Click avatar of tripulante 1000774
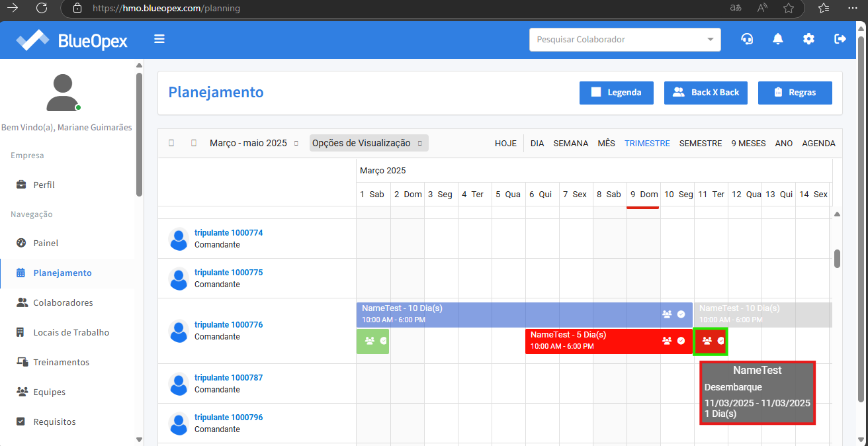Screen dimensions: 868x446 coord(179,239)
